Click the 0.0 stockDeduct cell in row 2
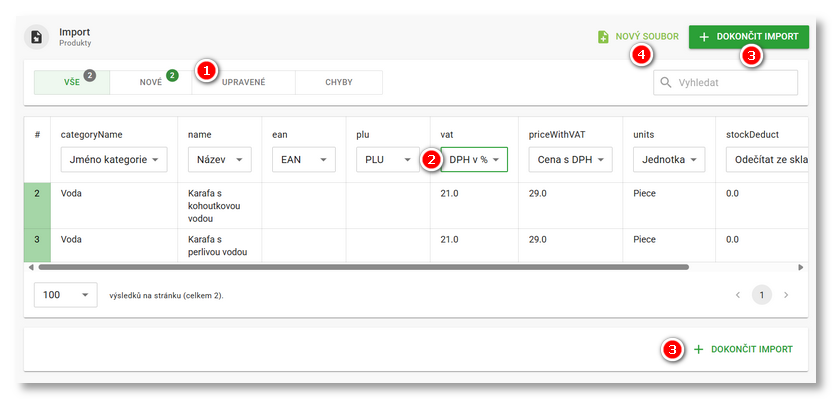This screenshot has width=832, height=399. tap(762, 206)
